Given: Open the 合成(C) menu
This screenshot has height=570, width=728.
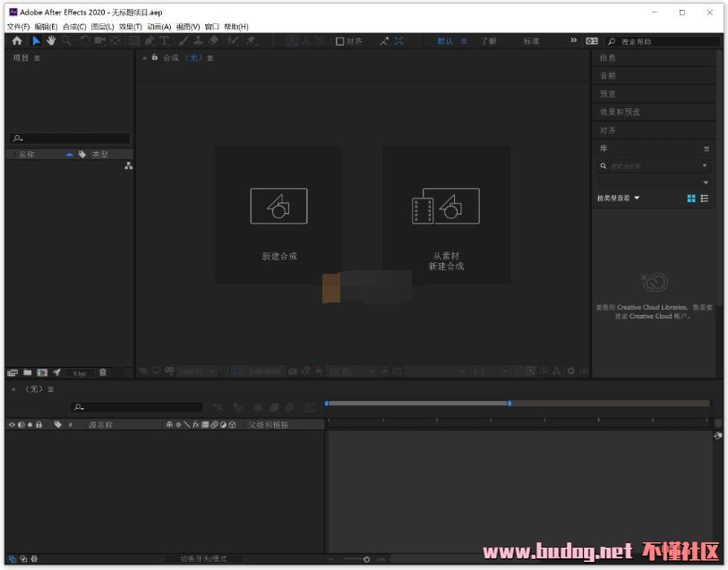Looking at the screenshot, I should click(74, 27).
